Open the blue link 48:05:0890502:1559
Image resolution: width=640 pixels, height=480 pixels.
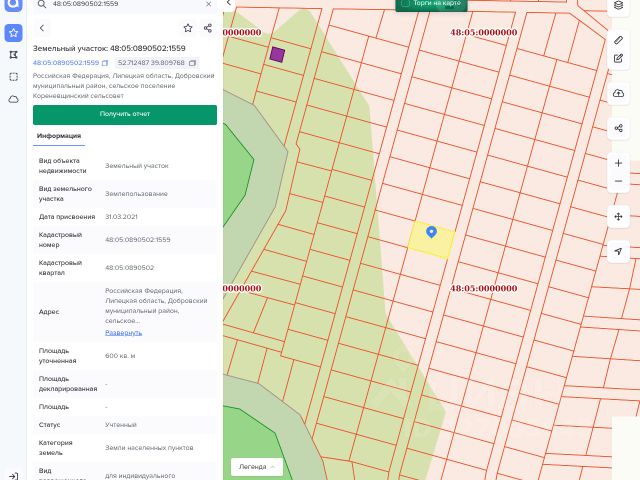click(66, 63)
